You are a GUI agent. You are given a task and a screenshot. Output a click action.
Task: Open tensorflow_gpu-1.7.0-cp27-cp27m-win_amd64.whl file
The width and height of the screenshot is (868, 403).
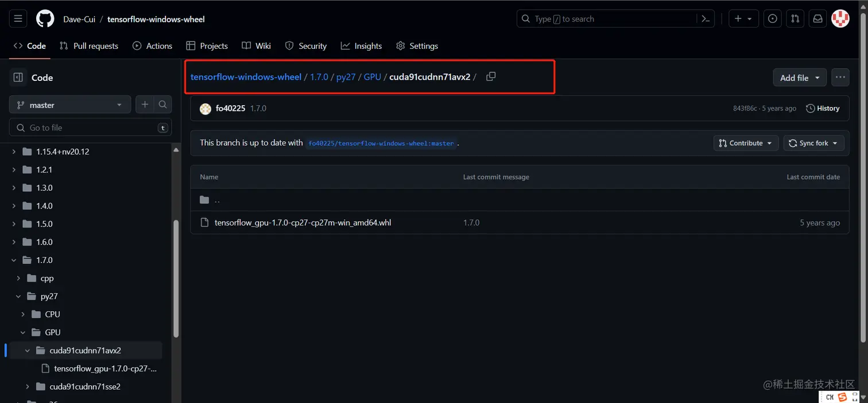coord(303,223)
